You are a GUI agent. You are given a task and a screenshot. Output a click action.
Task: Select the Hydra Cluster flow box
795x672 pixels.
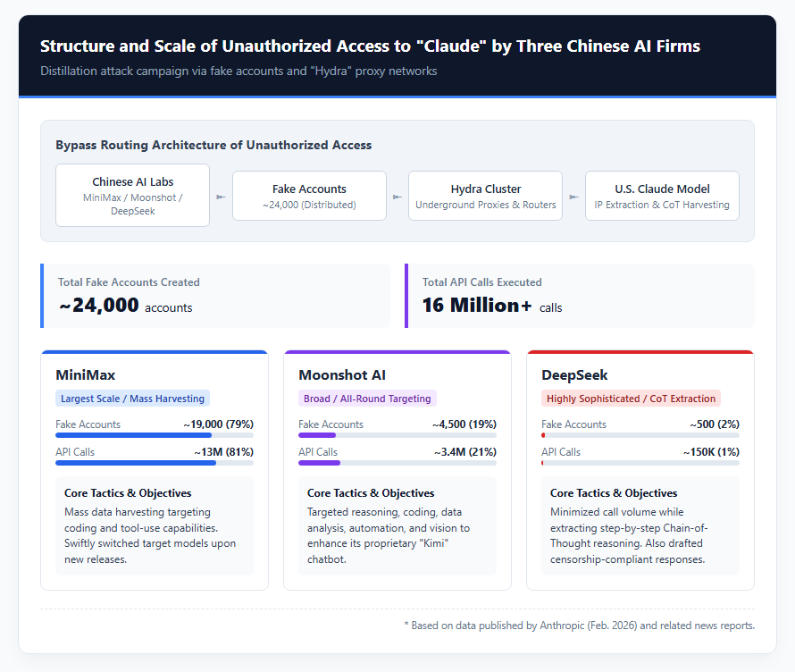[x=485, y=196]
